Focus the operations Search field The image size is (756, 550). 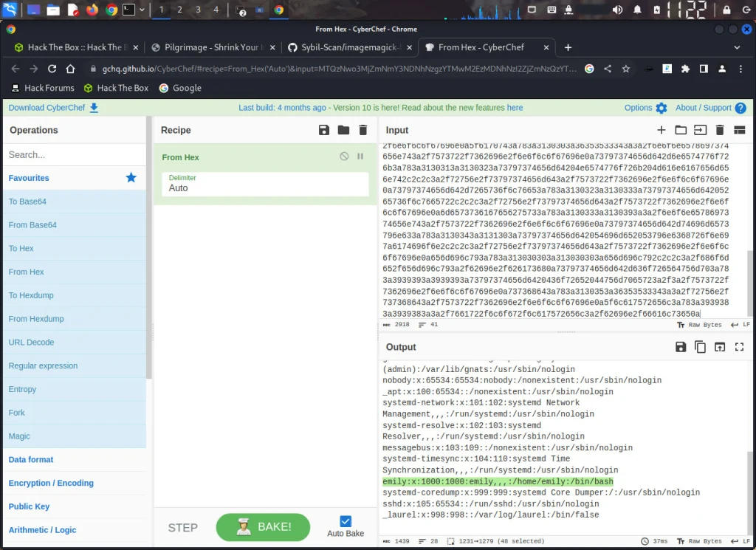(x=75, y=155)
